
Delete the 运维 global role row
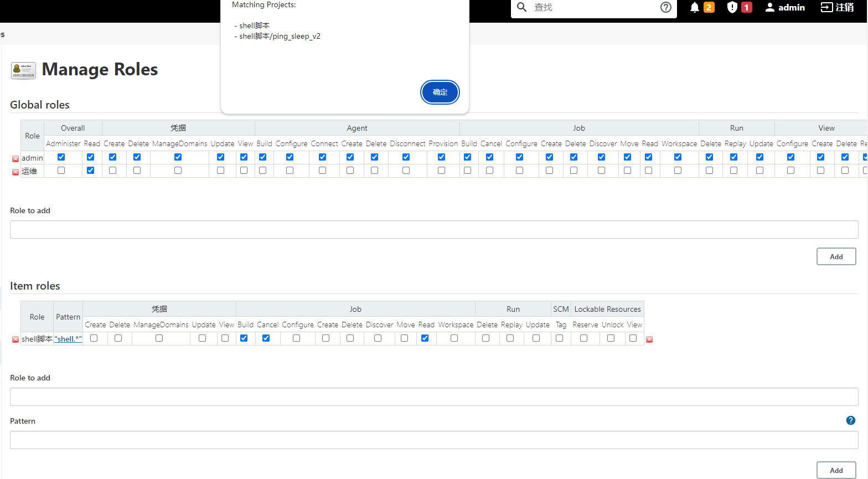15,172
